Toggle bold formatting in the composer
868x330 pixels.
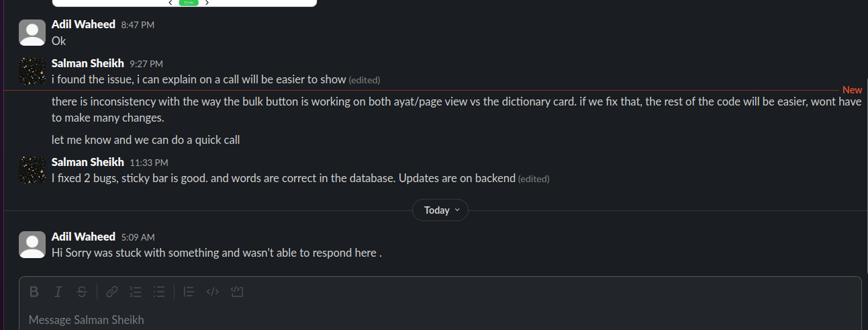tap(34, 292)
